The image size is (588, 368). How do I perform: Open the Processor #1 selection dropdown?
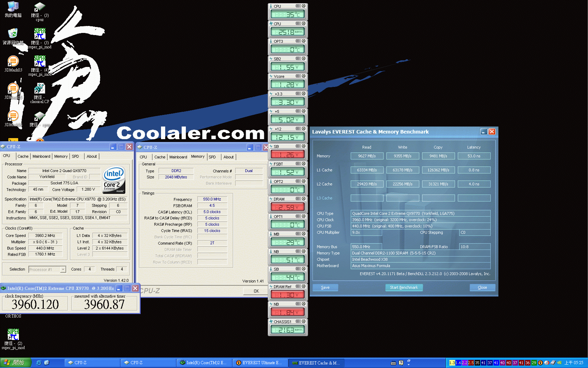[63, 270]
